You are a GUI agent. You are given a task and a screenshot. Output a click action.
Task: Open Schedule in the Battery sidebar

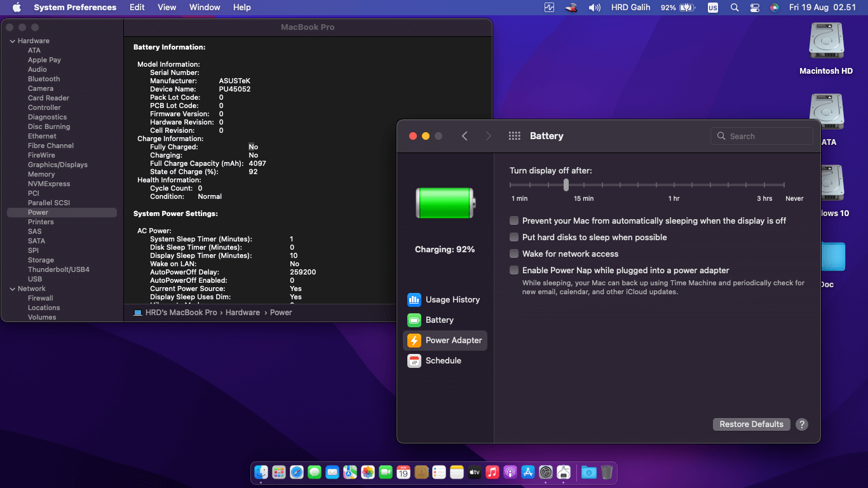tap(445, 361)
